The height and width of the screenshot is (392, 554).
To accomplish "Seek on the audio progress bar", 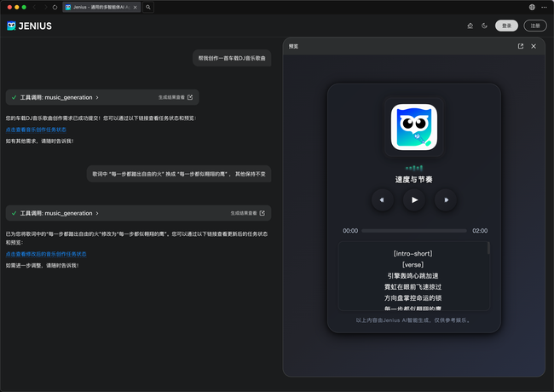I will coord(414,231).
